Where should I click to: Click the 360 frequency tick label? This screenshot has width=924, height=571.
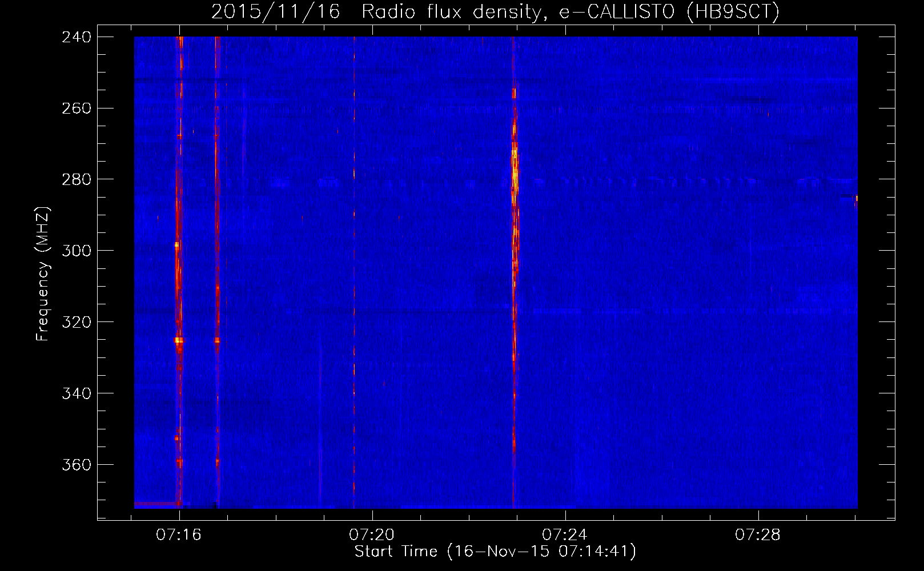click(x=77, y=465)
